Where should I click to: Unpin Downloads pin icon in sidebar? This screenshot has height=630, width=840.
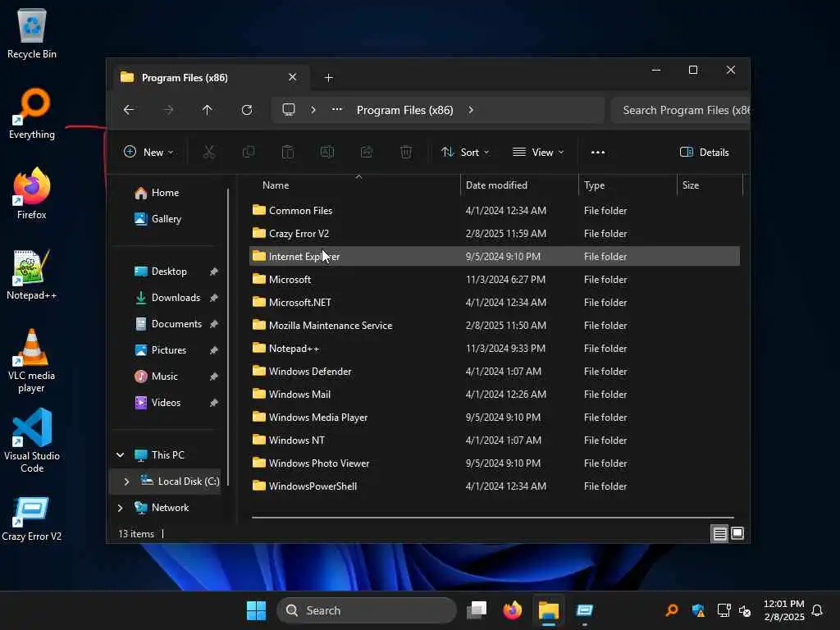(214, 298)
